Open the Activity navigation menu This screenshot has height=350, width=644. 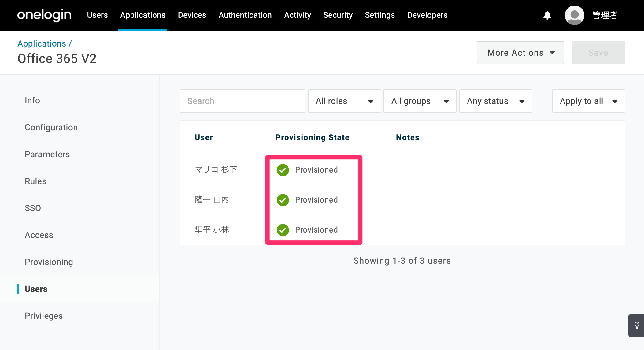click(298, 15)
